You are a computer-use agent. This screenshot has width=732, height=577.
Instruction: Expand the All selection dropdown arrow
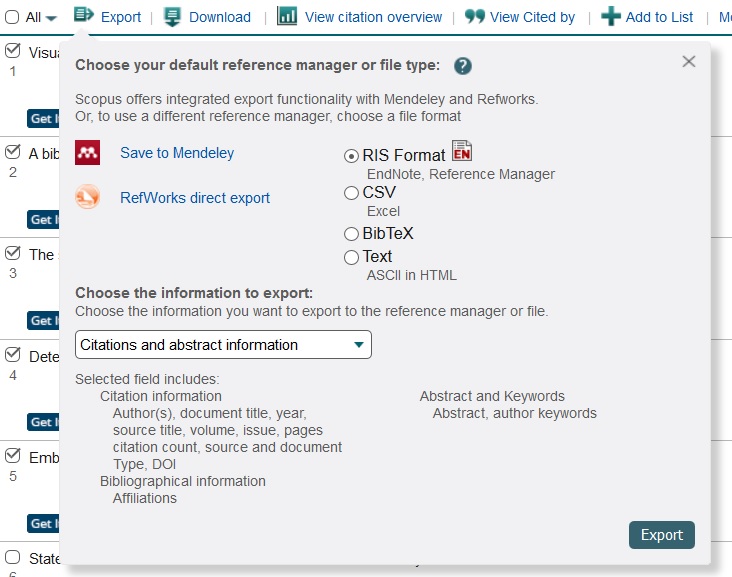[x=51, y=19]
